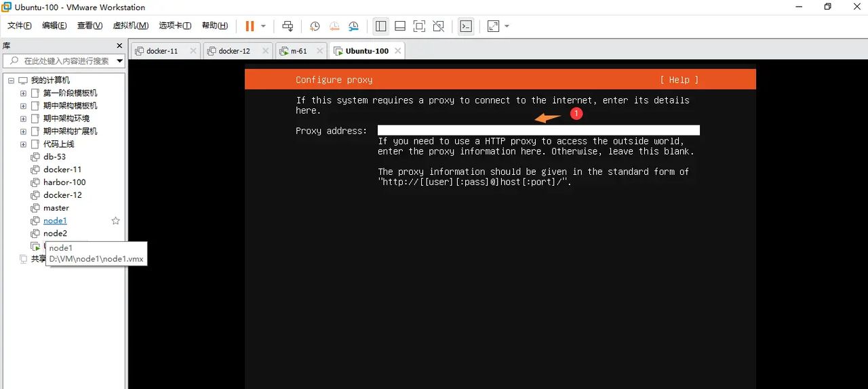Image resolution: width=868 pixels, height=389 pixels.
Task: Click the Configure proxy header title
Action: point(334,80)
